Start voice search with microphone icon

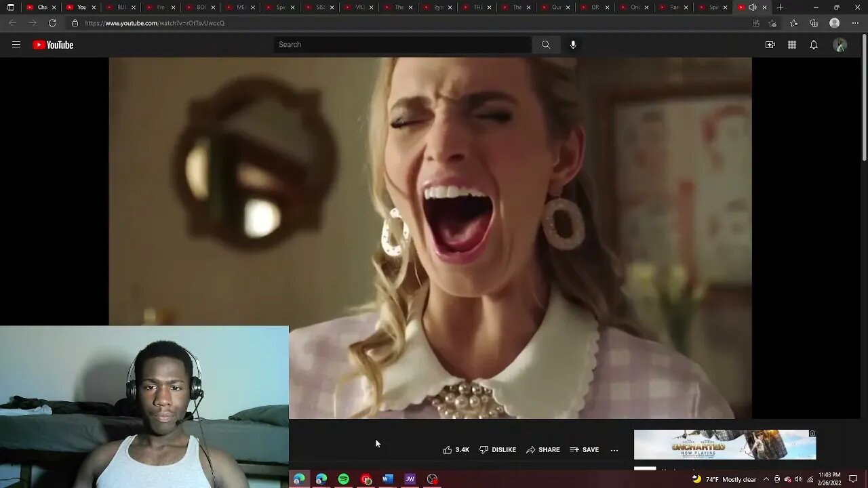click(573, 45)
